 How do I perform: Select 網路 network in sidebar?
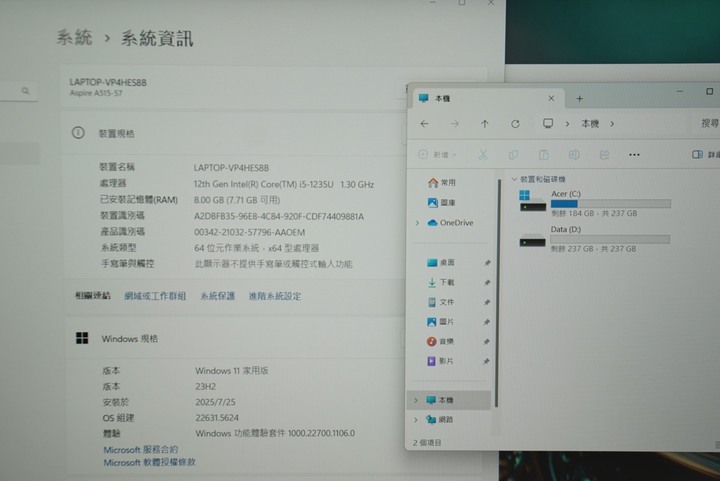pos(439,419)
